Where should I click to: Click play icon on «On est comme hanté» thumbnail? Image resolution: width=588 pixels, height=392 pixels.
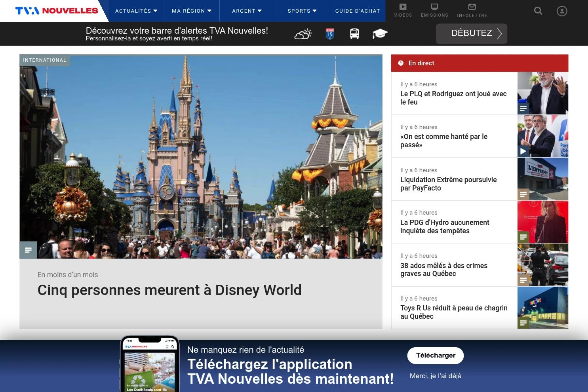click(523, 151)
